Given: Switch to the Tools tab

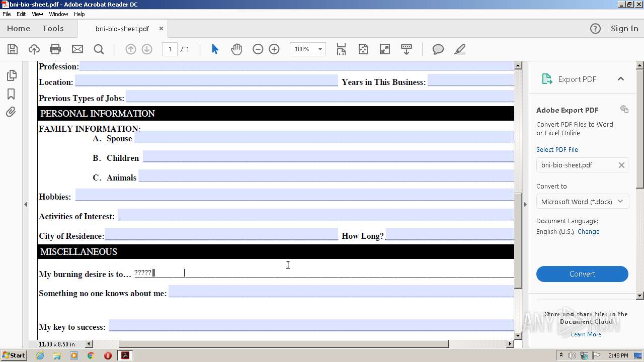Looking at the screenshot, I should (53, 29).
